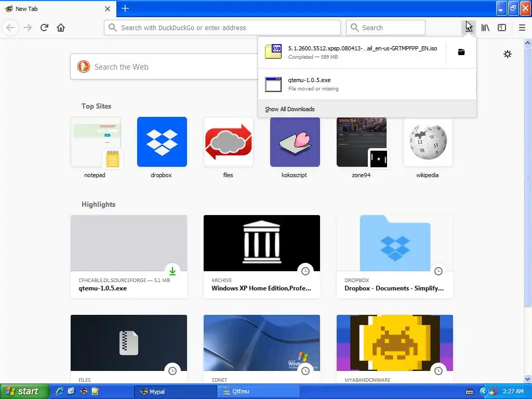532x399 pixels.
Task: Launch Internet Explorer from quick launch
Action: pos(59,391)
